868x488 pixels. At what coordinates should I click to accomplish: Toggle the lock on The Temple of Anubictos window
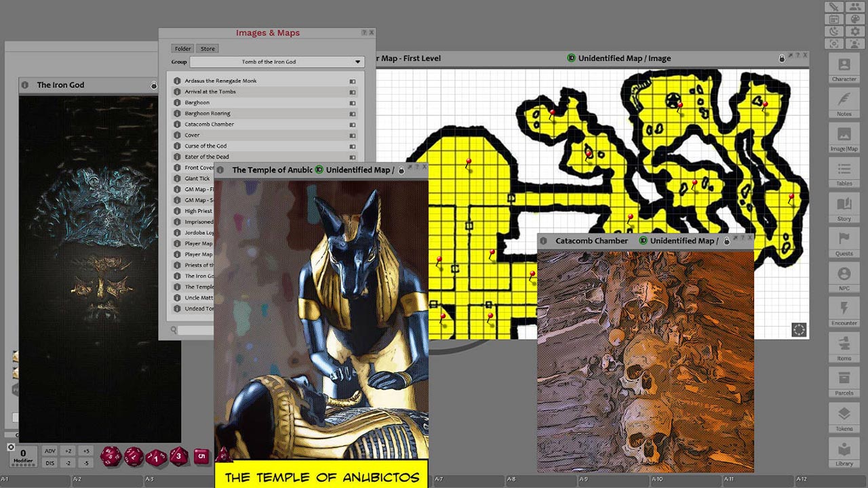click(x=403, y=169)
